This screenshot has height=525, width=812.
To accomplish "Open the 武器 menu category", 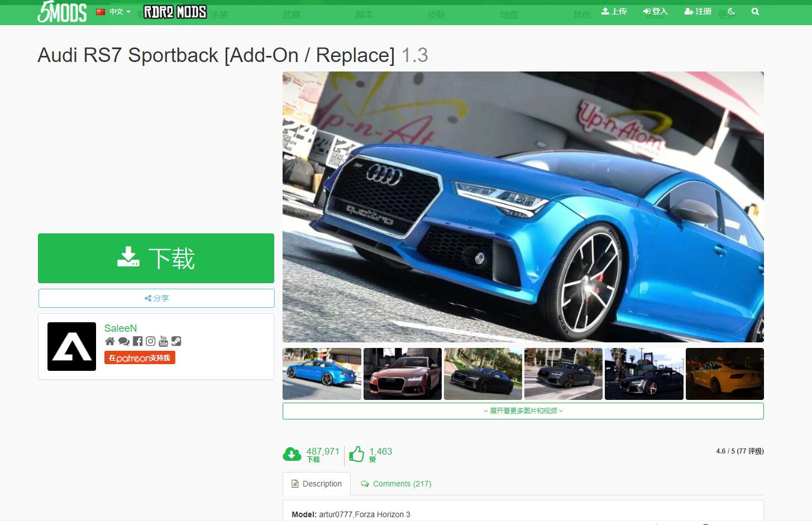I will coord(291,15).
